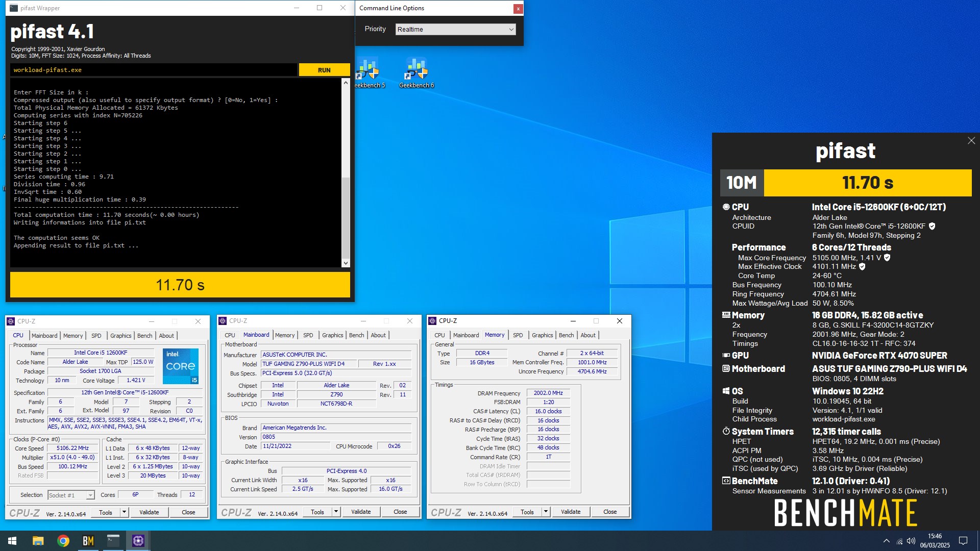Screen dimensions: 980x551
Task: Click the Ring Frequency 4704.61 MHz value
Action: tap(834, 294)
